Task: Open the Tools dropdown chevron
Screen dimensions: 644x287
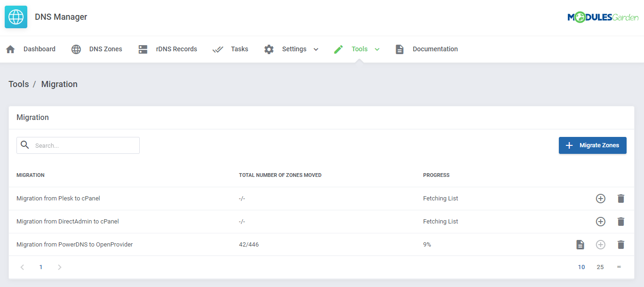Action: coord(376,49)
